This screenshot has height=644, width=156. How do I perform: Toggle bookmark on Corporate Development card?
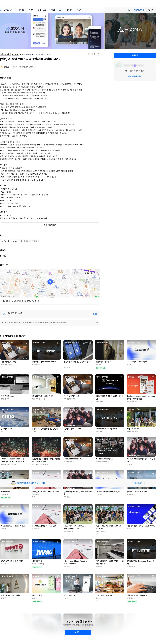pos(121,410)
